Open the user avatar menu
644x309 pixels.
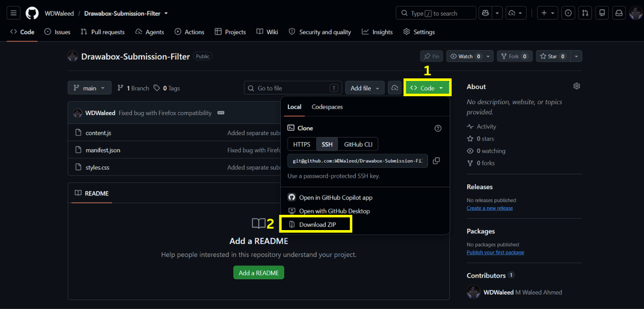coord(636,13)
